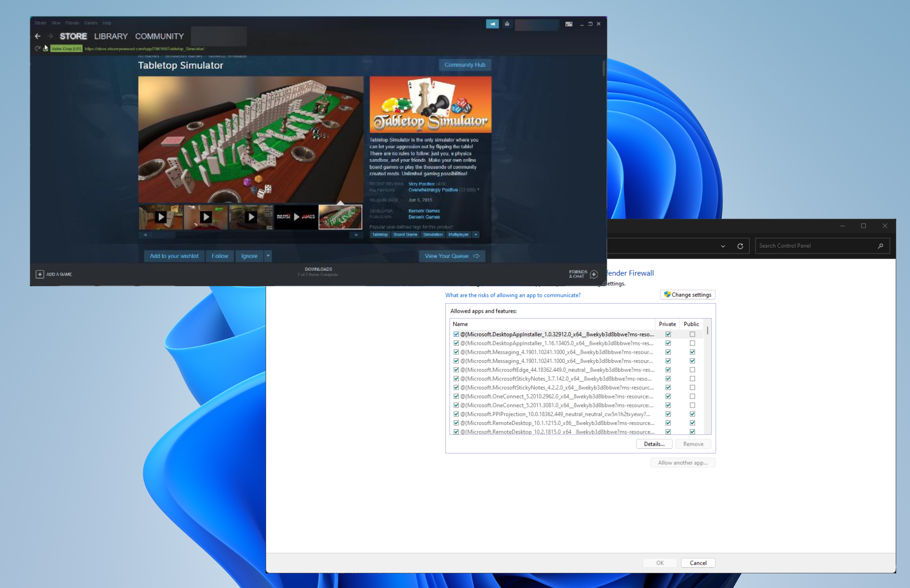Open the Games menu in Steam

coord(91,23)
